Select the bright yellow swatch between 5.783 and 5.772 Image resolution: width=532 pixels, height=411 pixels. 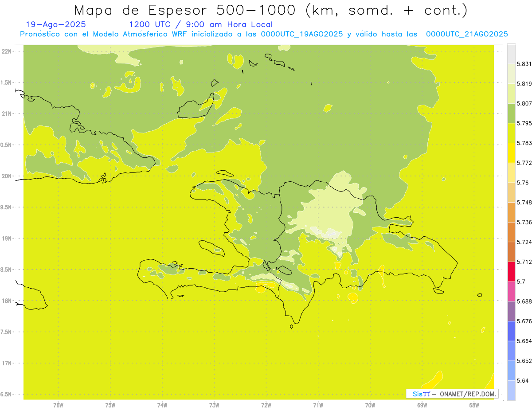coord(511,153)
